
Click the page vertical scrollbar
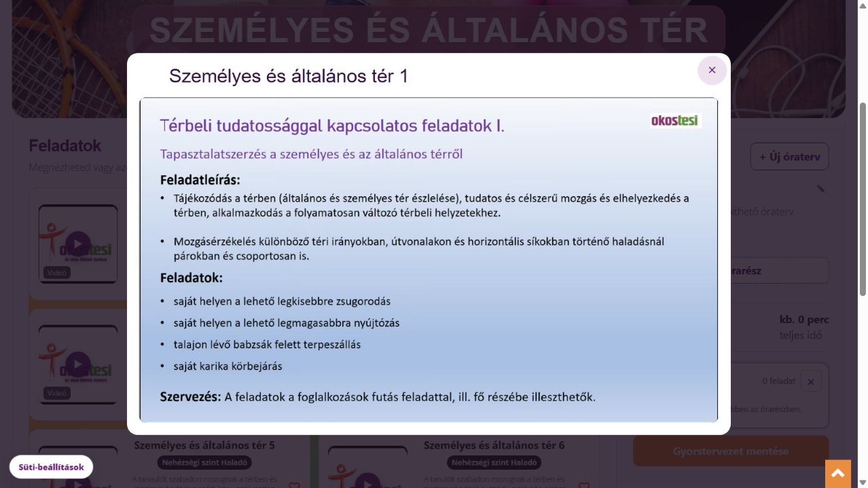pos(863,199)
